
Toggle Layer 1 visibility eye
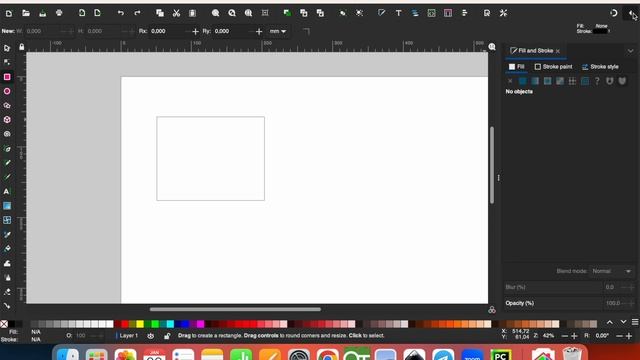click(151, 336)
